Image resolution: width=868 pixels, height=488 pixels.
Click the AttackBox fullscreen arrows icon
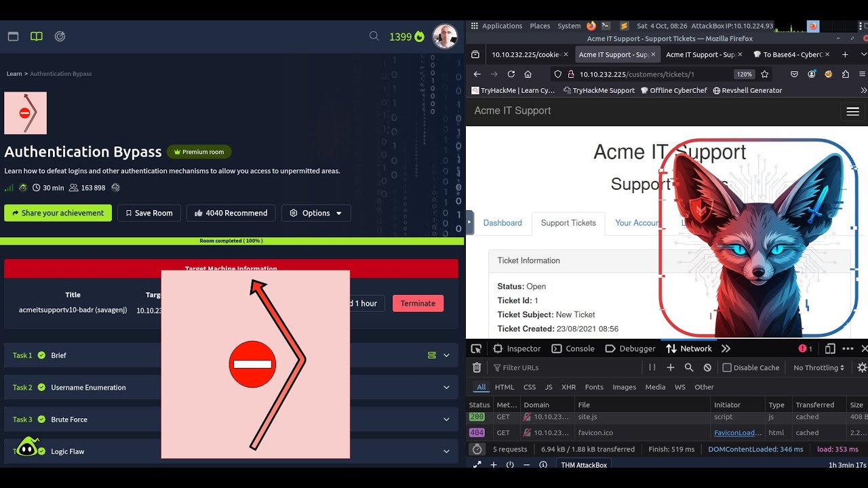coord(477,465)
